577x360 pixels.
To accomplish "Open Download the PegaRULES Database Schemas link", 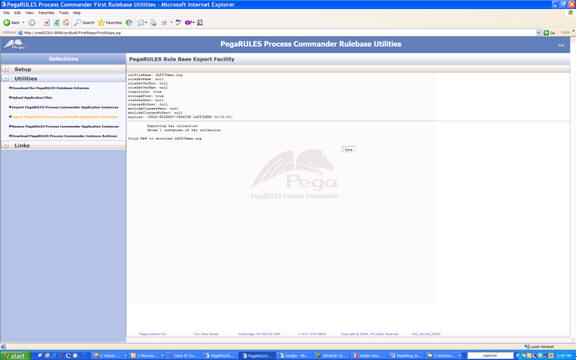I will tap(50, 88).
